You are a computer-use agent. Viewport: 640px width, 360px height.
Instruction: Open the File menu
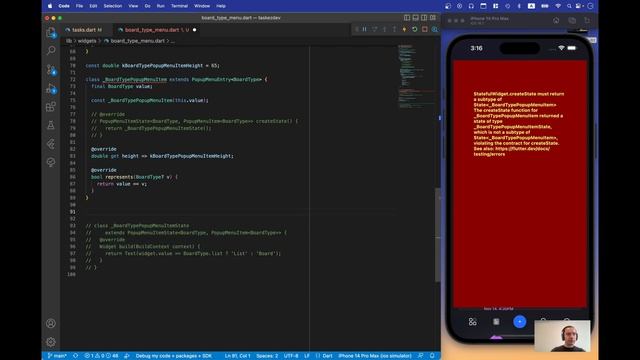79,6
